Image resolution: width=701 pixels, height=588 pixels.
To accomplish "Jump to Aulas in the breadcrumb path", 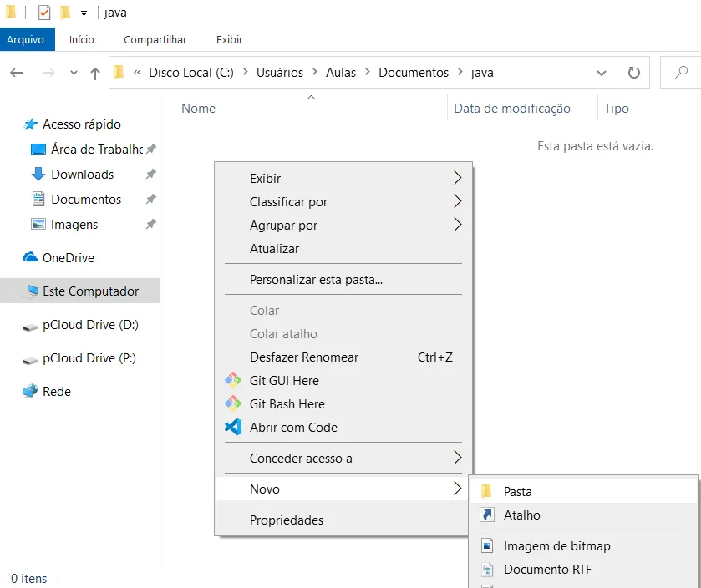I will point(341,73).
